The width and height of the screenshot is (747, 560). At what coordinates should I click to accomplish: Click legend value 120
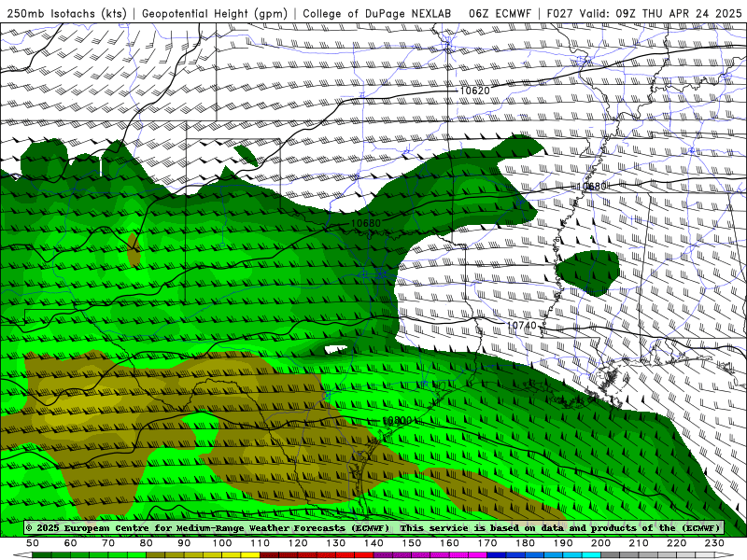[298, 543]
